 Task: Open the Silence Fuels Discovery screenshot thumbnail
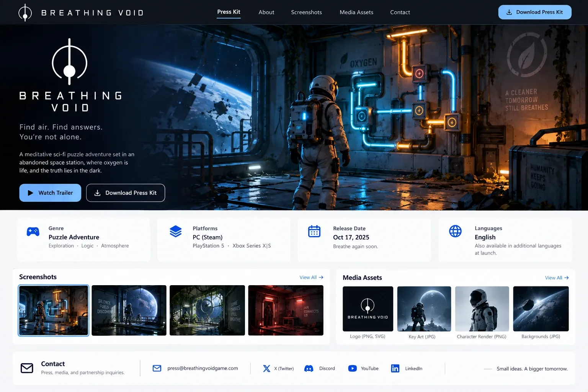click(129, 310)
